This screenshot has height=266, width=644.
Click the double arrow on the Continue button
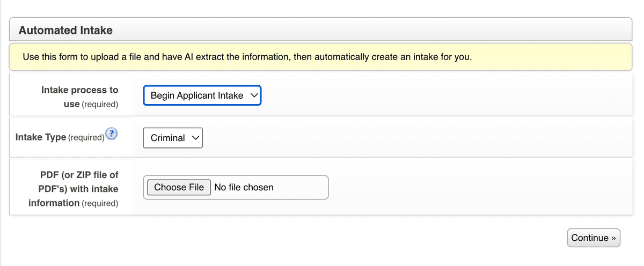coord(613,238)
